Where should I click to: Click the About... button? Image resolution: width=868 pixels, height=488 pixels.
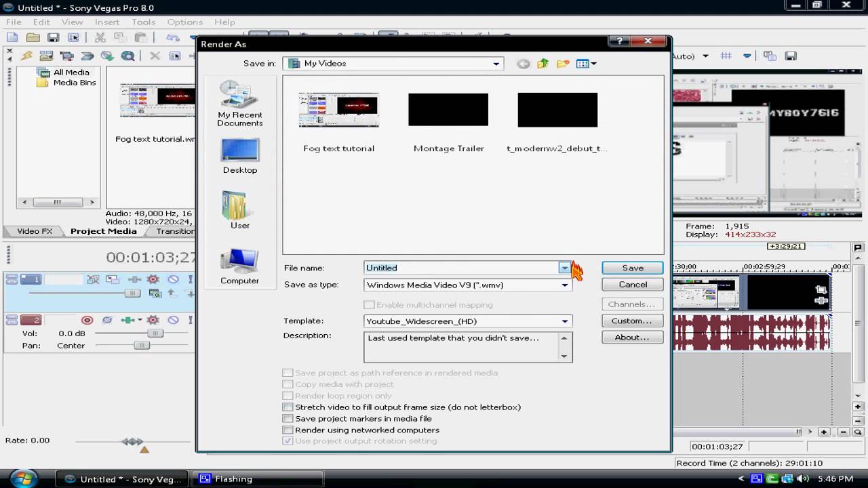coord(632,337)
